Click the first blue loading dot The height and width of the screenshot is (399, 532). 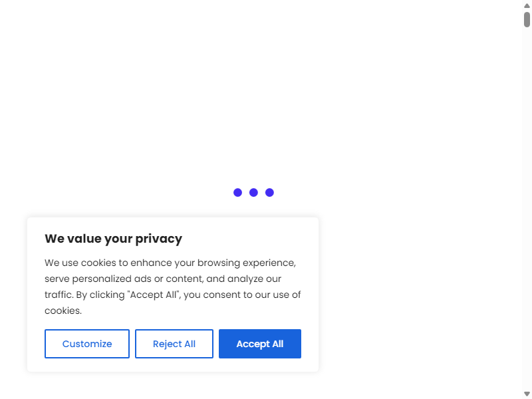(x=237, y=192)
